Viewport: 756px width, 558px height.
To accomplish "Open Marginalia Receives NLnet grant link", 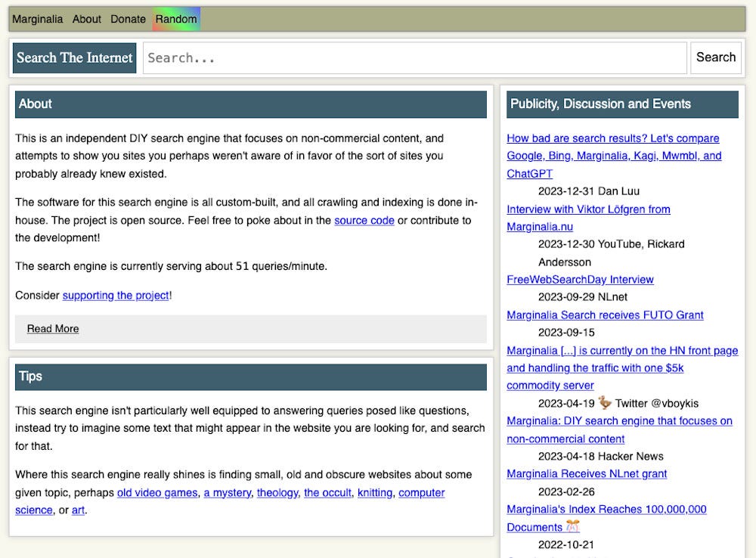I will [587, 474].
